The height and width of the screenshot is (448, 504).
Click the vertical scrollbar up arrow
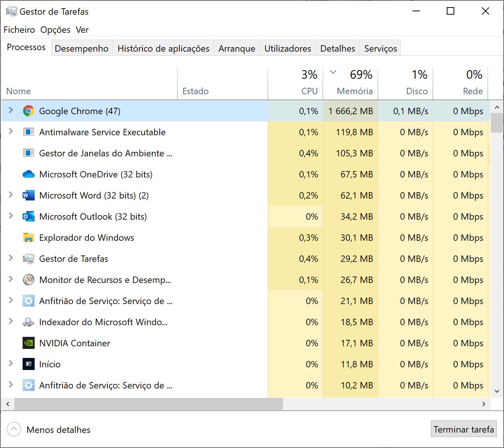click(x=497, y=107)
